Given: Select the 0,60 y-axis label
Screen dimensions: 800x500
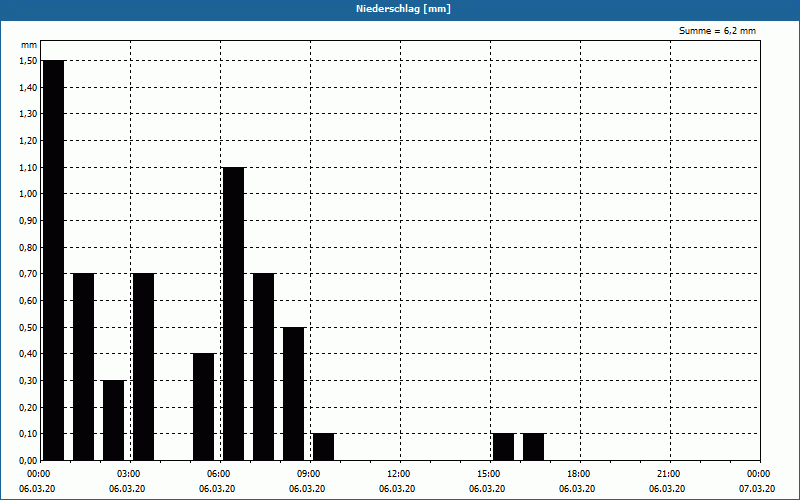Looking at the screenshot, I should pyautogui.click(x=28, y=301).
